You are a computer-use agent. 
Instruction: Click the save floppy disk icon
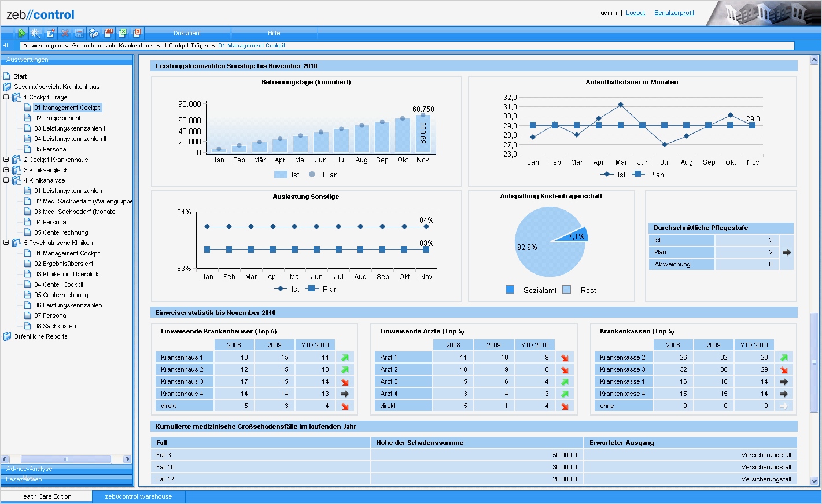(x=79, y=33)
